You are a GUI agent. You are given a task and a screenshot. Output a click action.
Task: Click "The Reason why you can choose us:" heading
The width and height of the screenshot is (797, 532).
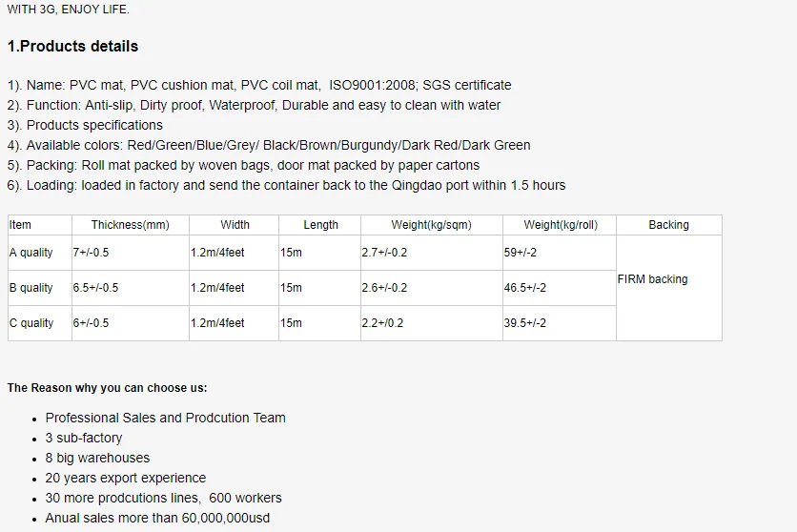tap(108, 388)
